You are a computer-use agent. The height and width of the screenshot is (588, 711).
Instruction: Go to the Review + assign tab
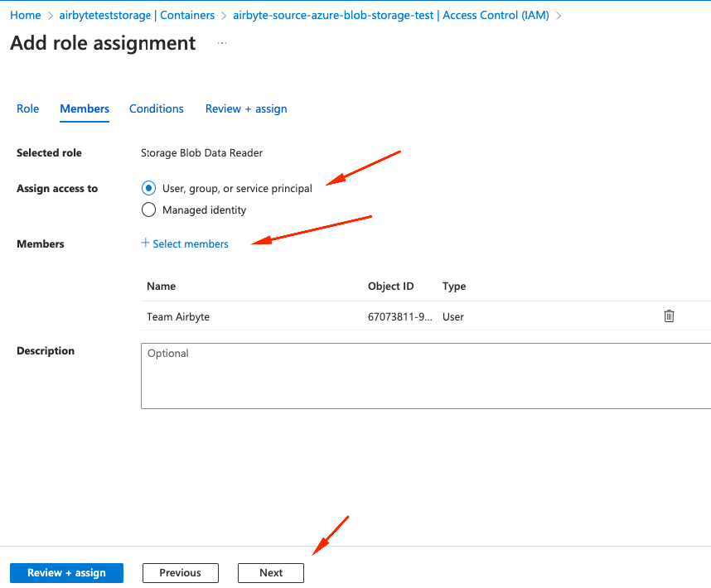point(246,108)
